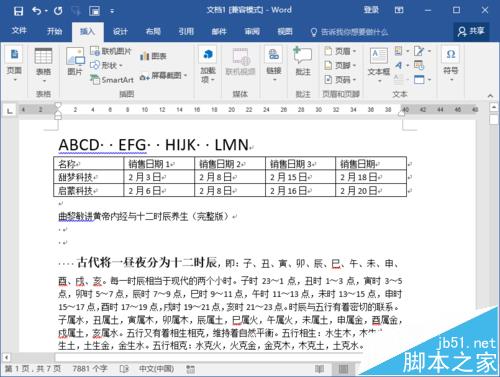Open SmartArt graphic insertion
Screen dimensions: 500x377
[x=112, y=80]
